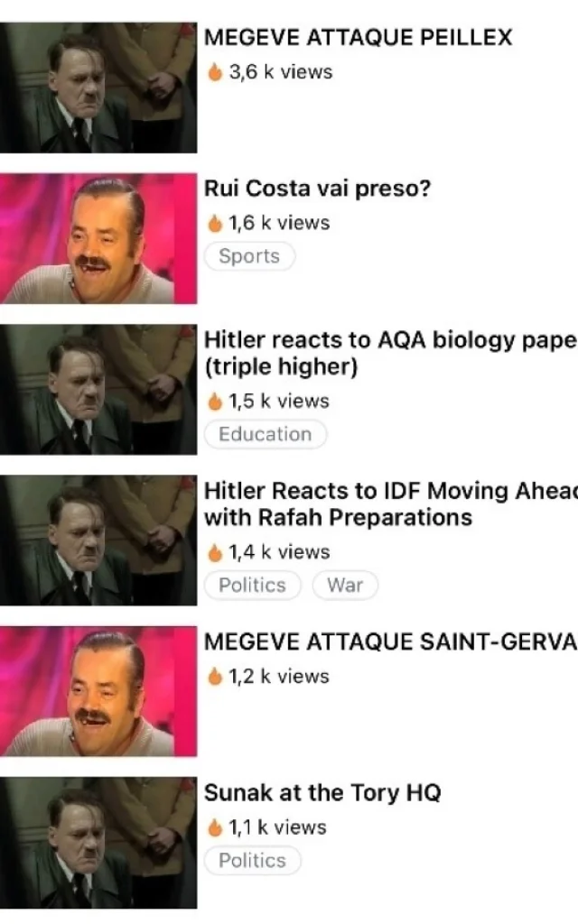The height and width of the screenshot is (924, 578).
Task: Open the Sunak at the Tory HQ thumbnail
Action: pyautogui.click(x=98, y=843)
